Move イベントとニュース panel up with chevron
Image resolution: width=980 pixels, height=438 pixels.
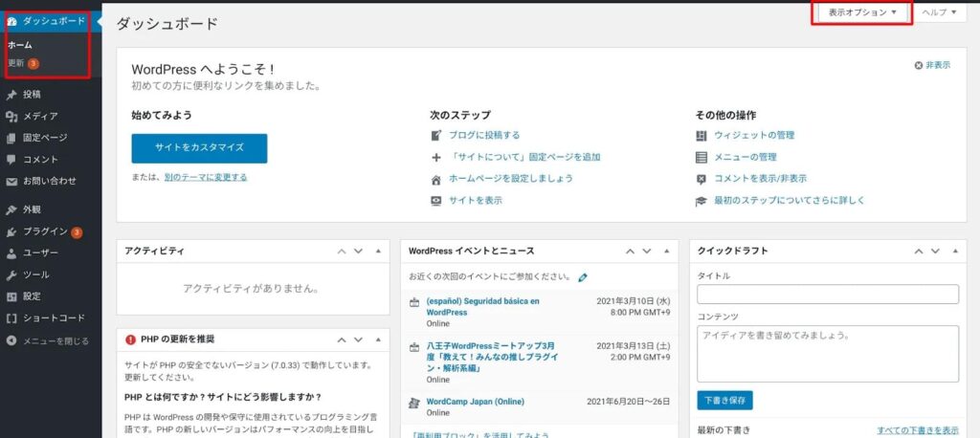[x=630, y=252]
